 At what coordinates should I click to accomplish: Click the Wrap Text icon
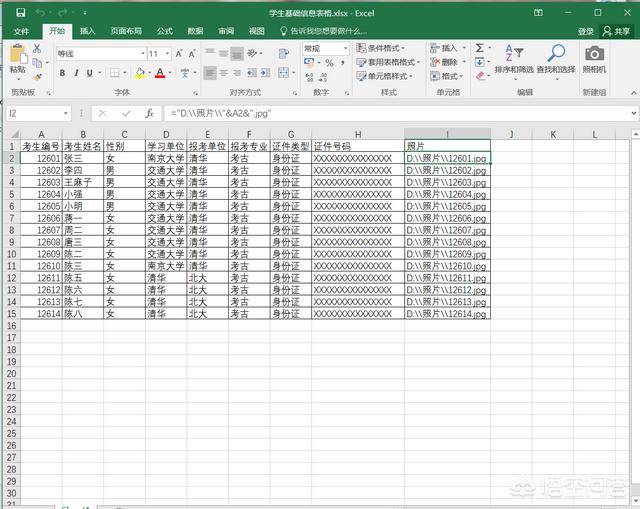pyautogui.click(x=283, y=53)
